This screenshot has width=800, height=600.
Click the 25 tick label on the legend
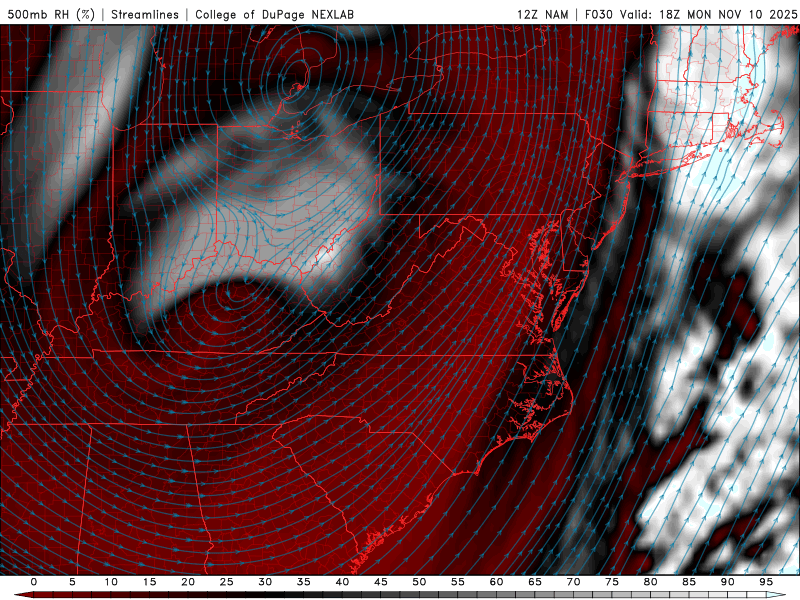click(227, 582)
